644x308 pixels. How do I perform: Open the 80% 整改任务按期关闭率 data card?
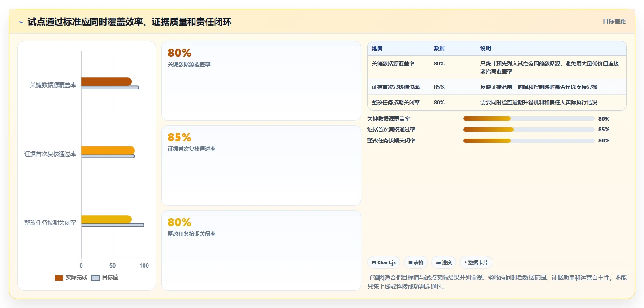pos(261,250)
